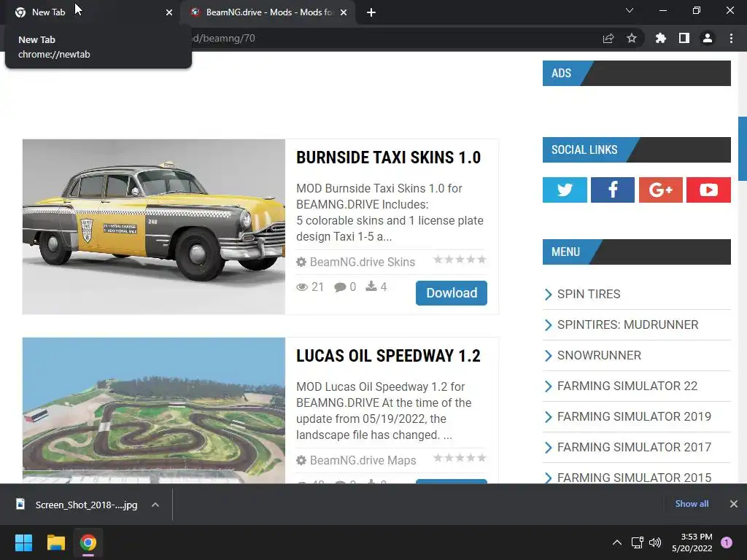Open tab search chevron in title bar
Viewport: 747px width, 560px height.
pyautogui.click(x=630, y=10)
